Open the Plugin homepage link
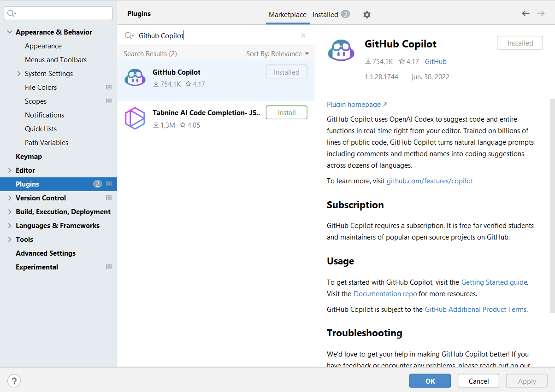 click(x=353, y=105)
